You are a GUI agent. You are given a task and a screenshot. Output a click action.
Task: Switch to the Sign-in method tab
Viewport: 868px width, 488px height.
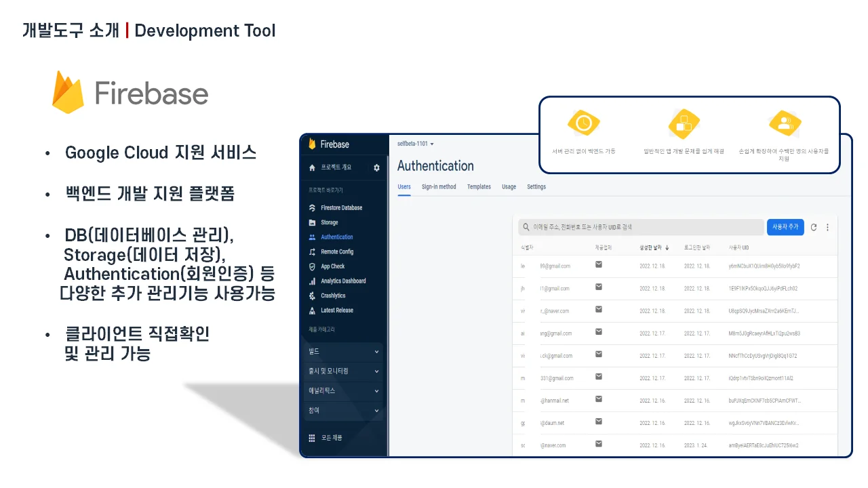(x=439, y=187)
